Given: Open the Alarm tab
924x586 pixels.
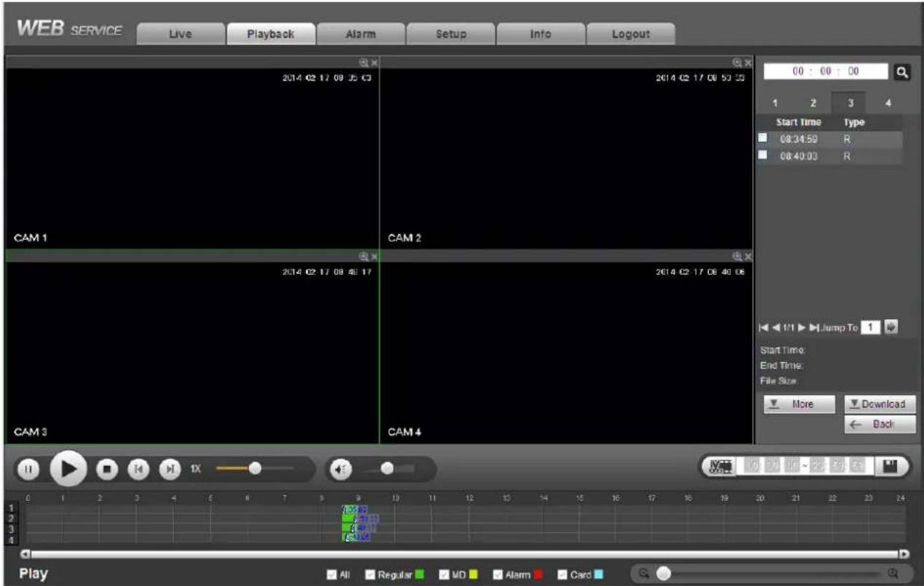Looking at the screenshot, I should click(361, 33).
